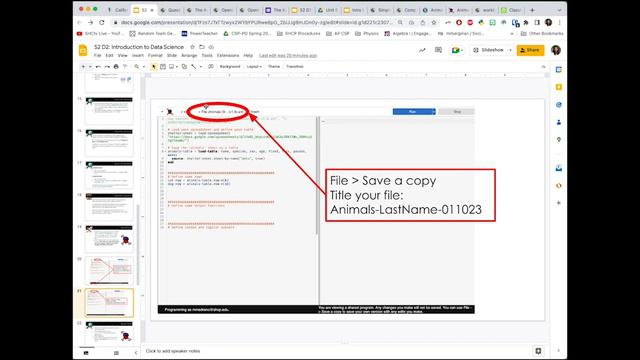Open the Maps side panel icon
Screen dimensions: 640x360
pos(559,140)
